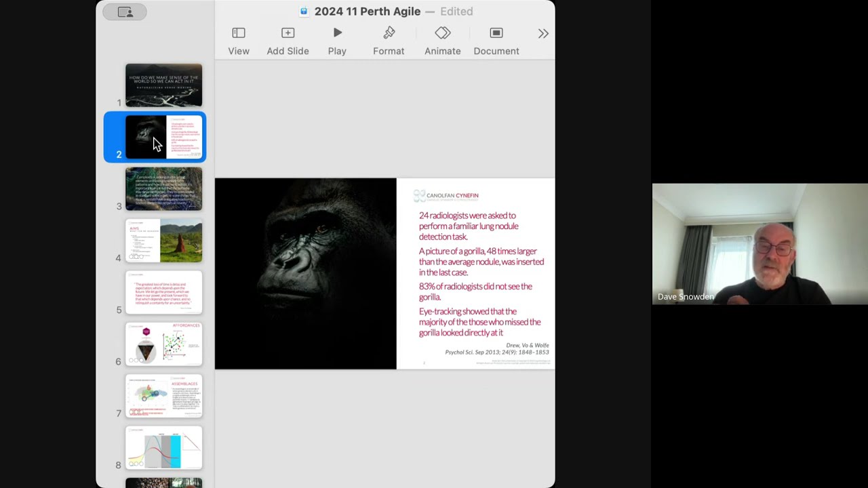Open the Document settings panel
Image resolution: width=868 pixels, height=488 pixels.
click(x=496, y=33)
